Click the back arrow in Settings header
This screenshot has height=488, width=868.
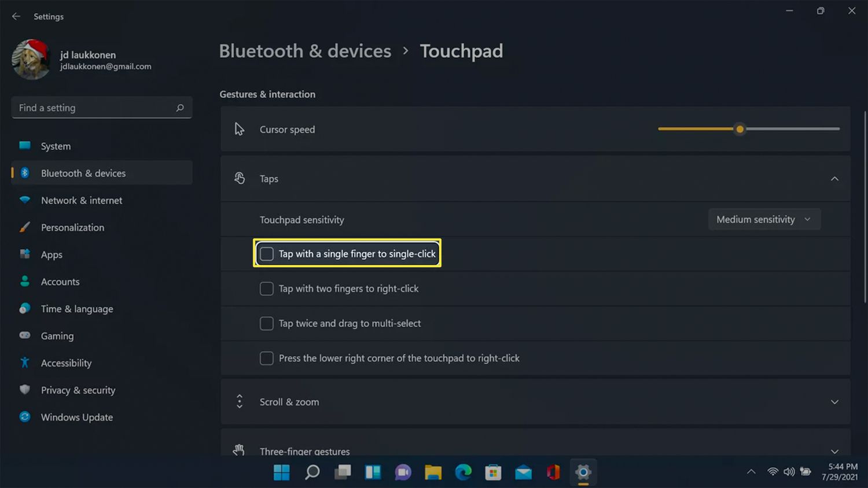(16, 17)
